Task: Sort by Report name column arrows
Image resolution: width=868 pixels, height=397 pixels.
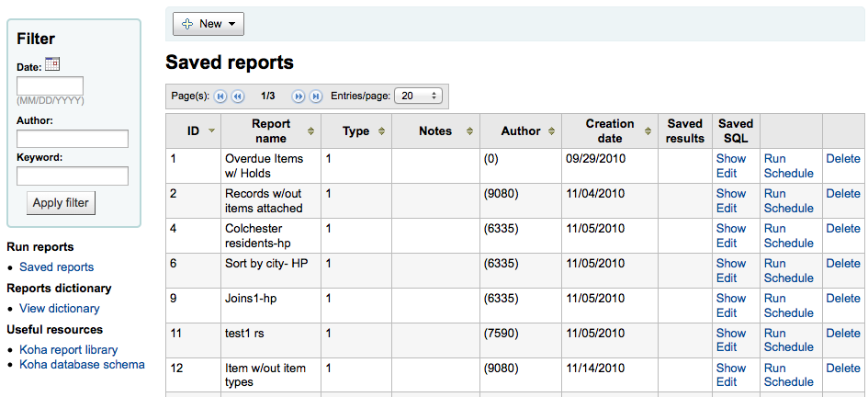Action: point(311,131)
